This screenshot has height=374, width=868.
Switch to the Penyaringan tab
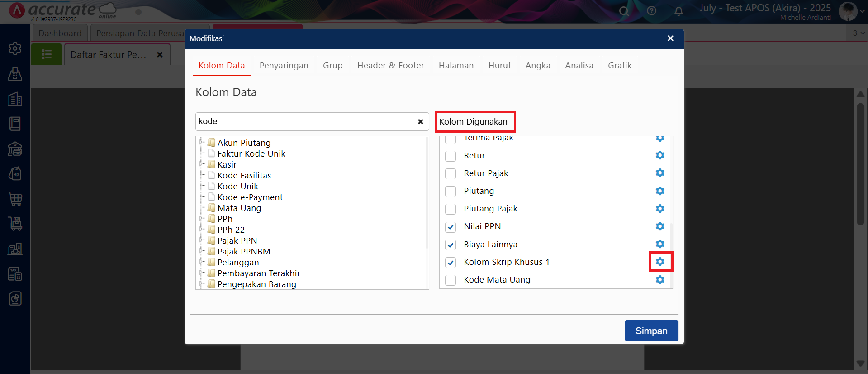pyautogui.click(x=284, y=66)
